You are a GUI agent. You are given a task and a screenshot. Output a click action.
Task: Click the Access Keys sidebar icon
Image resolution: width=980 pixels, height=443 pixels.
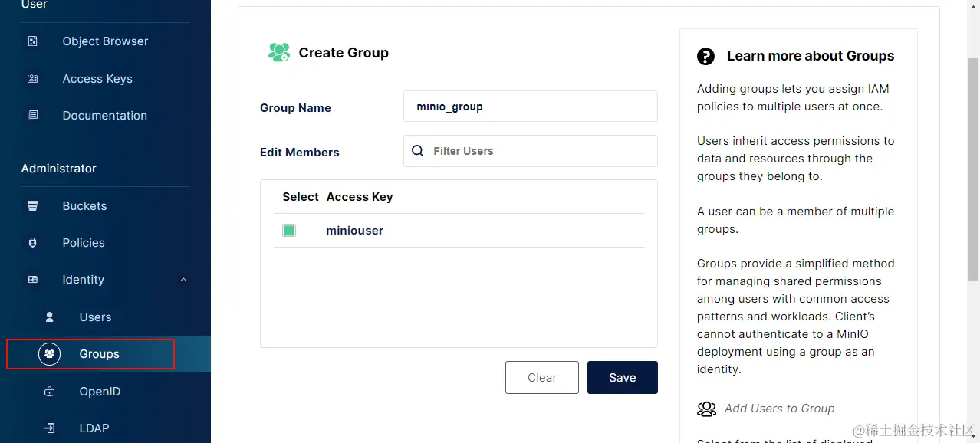point(32,79)
